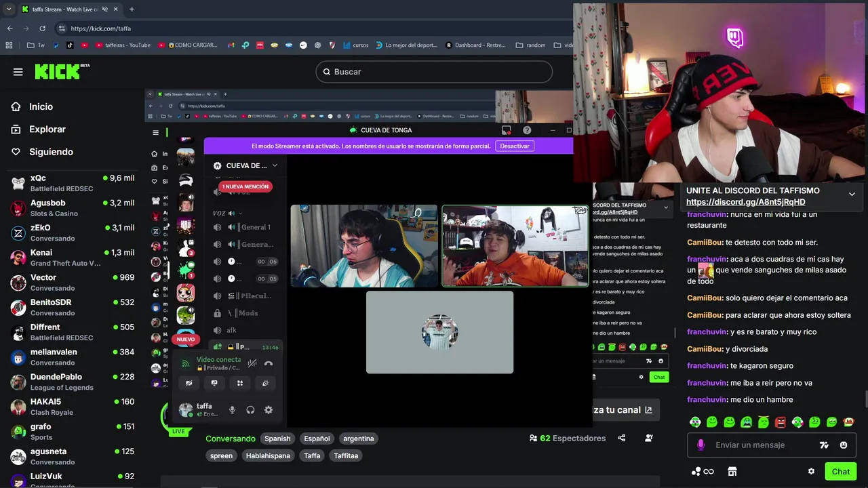Open Discord activities icon

coord(240,383)
